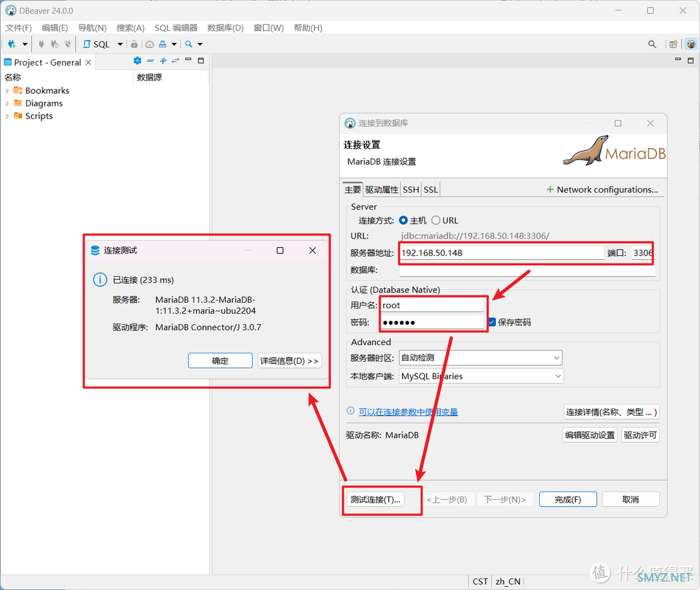Click the dashboard gauge icon in toolbar

pos(150,44)
